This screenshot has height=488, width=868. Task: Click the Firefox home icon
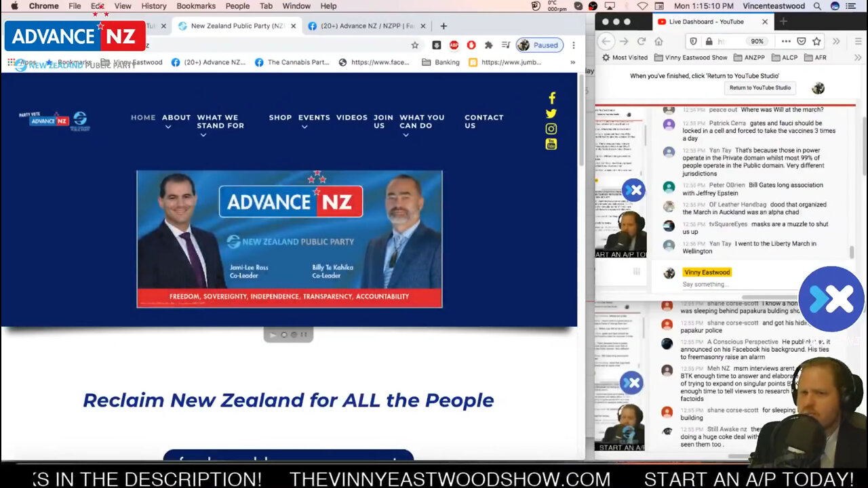[x=658, y=41]
